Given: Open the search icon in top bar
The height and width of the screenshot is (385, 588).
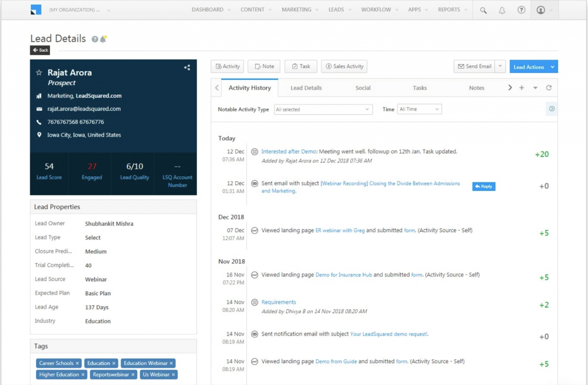Looking at the screenshot, I should 483,10.
